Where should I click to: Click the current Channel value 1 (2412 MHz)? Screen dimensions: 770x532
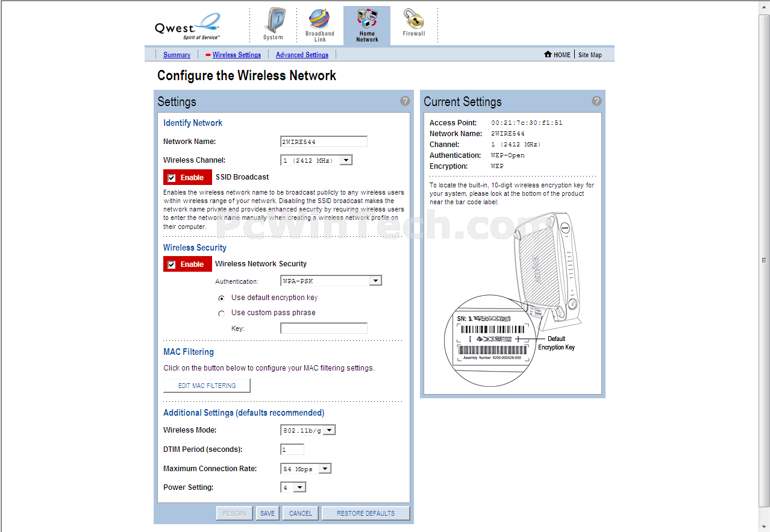[516, 145]
